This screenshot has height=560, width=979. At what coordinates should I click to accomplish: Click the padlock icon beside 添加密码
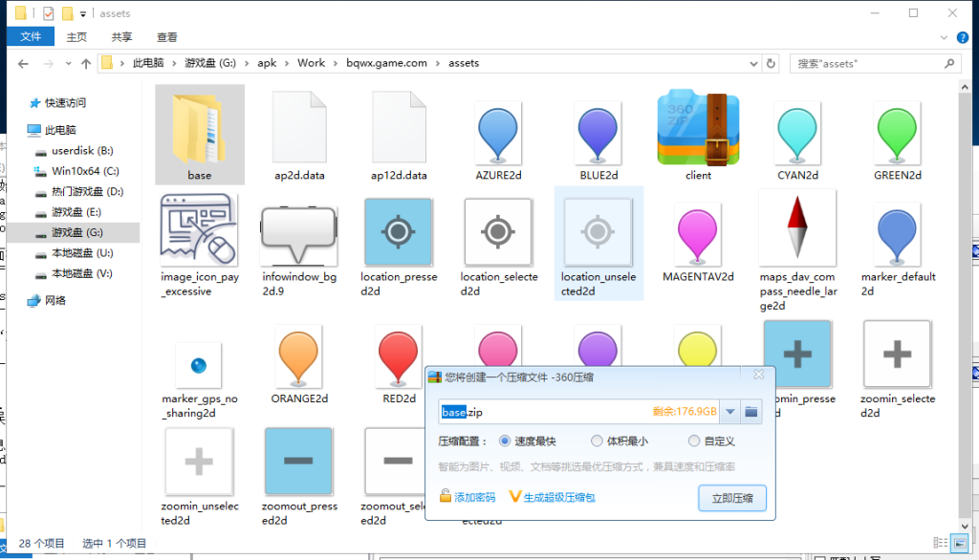click(446, 496)
